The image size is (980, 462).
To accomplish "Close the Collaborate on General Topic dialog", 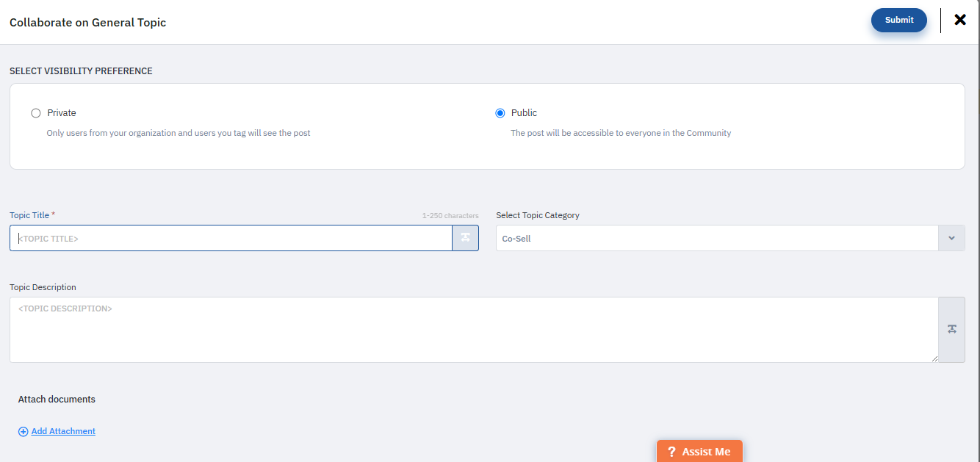I will [x=959, y=20].
